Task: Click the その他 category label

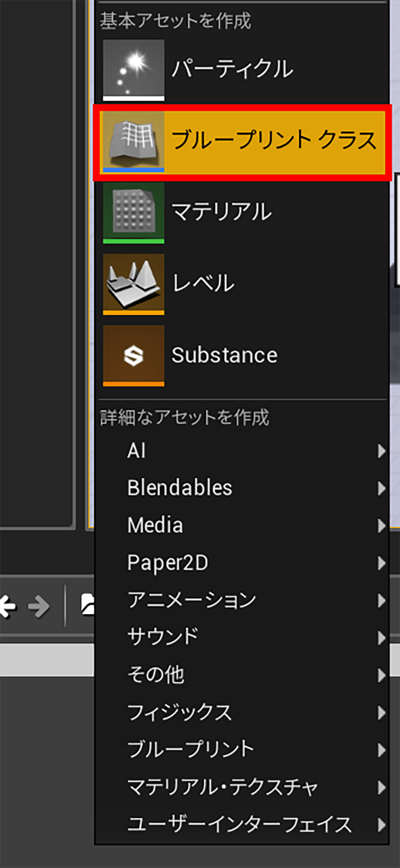Action: (156, 675)
